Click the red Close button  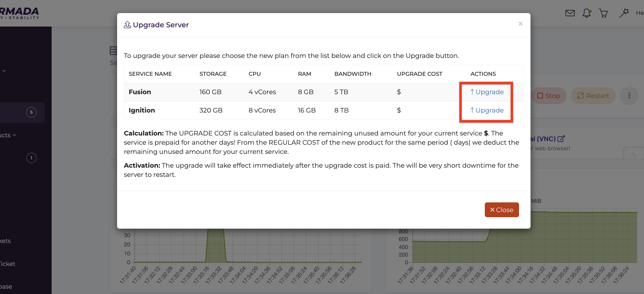pyautogui.click(x=502, y=210)
